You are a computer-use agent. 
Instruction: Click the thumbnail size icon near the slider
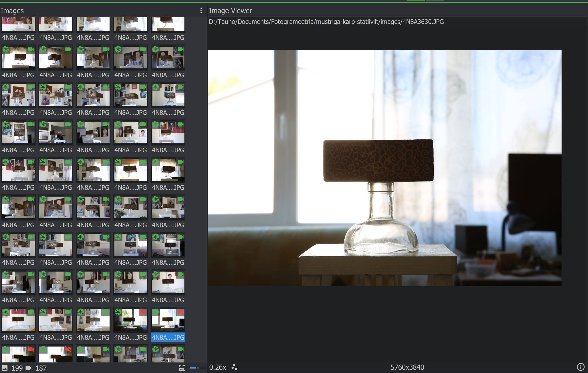[x=182, y=368]
